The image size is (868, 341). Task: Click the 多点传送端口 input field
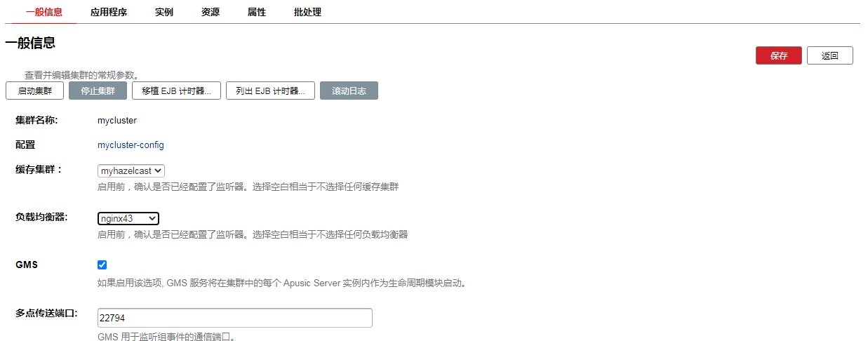234,318
